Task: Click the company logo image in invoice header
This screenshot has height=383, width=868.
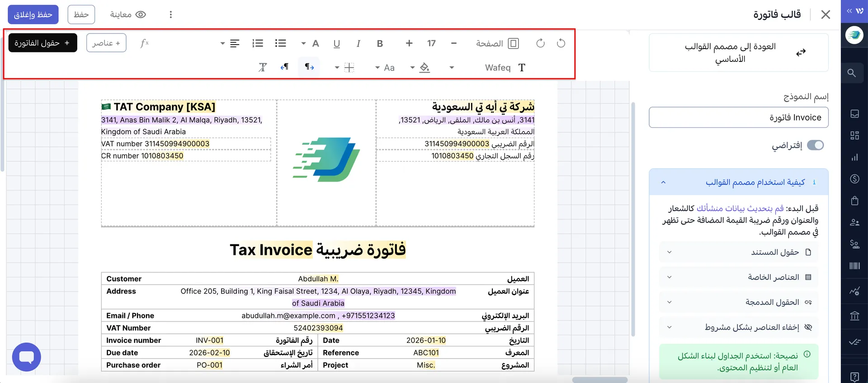Action: tap(326, 159)
